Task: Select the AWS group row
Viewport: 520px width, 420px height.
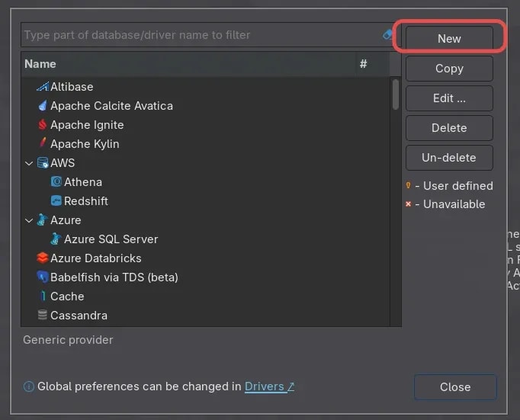Action: coord(206,163)
